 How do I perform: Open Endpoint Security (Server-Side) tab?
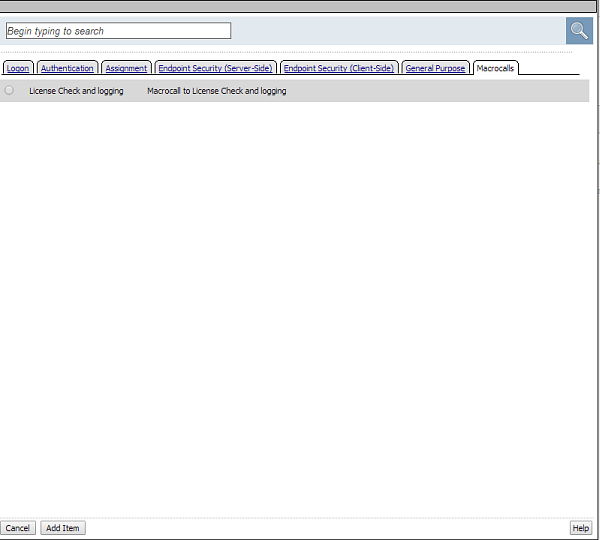[x=215, y=68]
